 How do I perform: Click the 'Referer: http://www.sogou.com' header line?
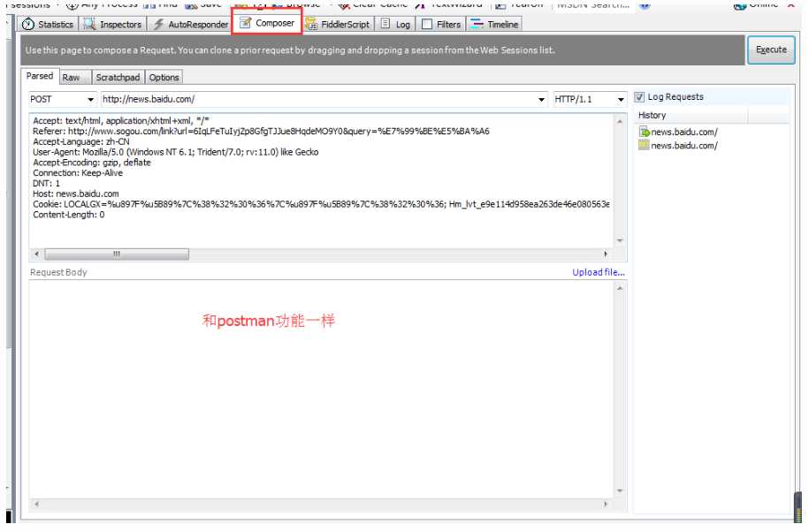[261, 131]
